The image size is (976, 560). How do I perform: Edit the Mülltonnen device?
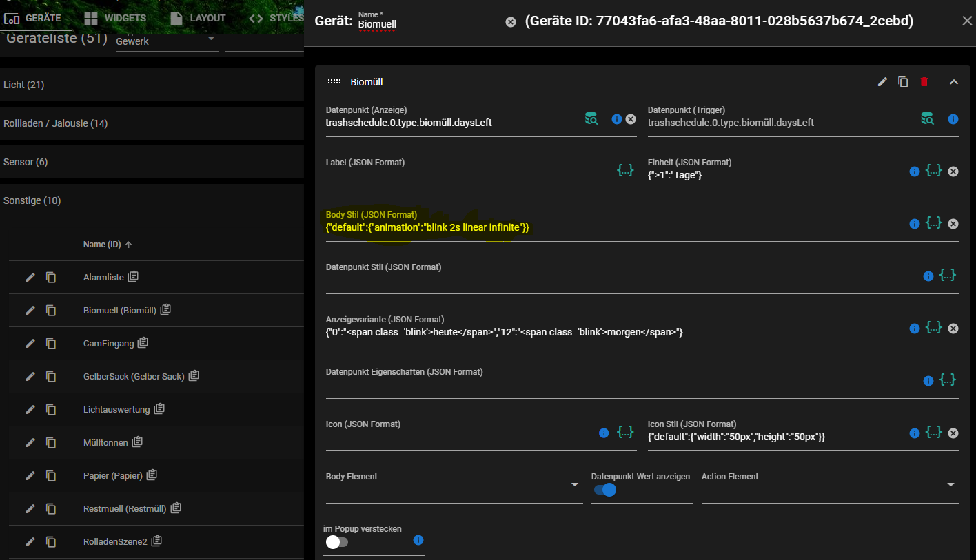pyautogui.click(x=30, y=442)
